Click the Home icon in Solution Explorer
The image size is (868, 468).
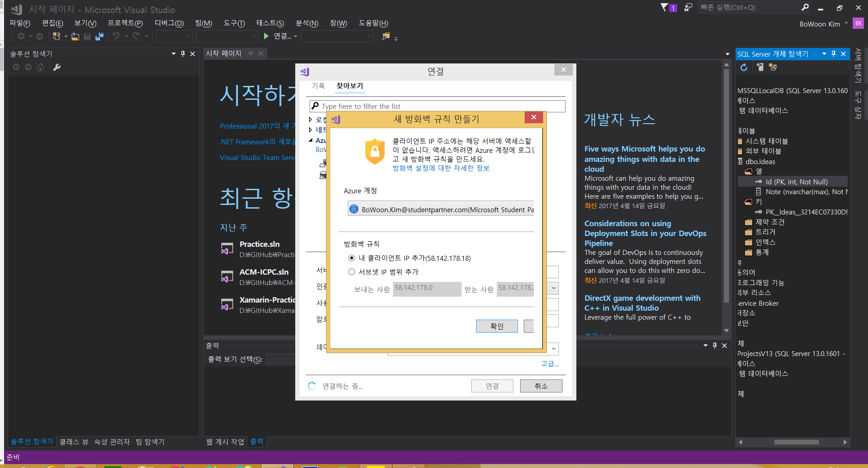[40, 67]
